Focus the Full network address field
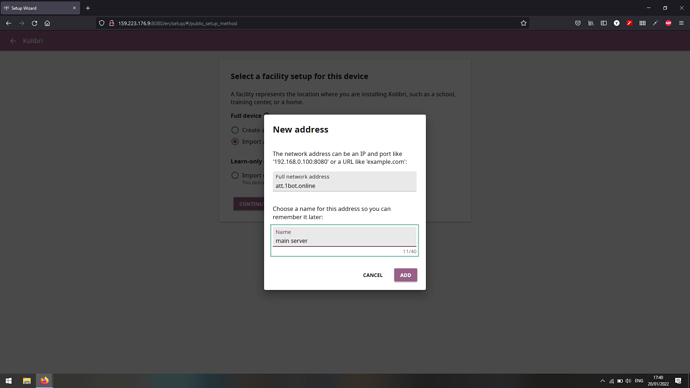690x388 pixels. pyautogui.click(x=344, y=181)
